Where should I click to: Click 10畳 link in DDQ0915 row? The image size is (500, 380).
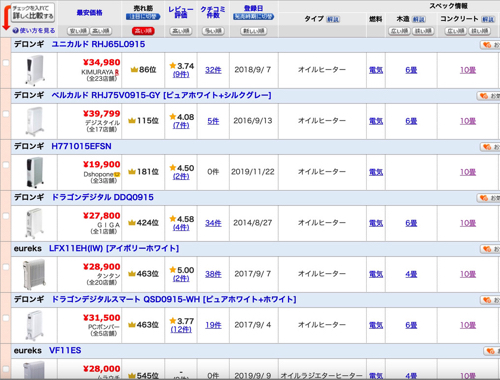[x=468, y=223]
